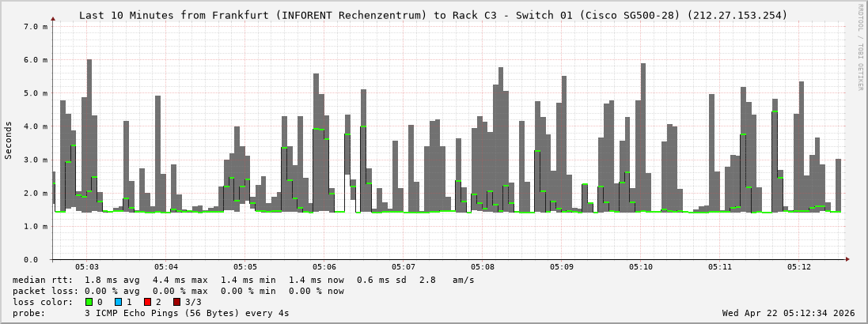The height and width of the screenshot is (324, 868).
Task: Click the RRDTOOL / TOBI OETIKER watermark
Action: [x=860, y=47]
